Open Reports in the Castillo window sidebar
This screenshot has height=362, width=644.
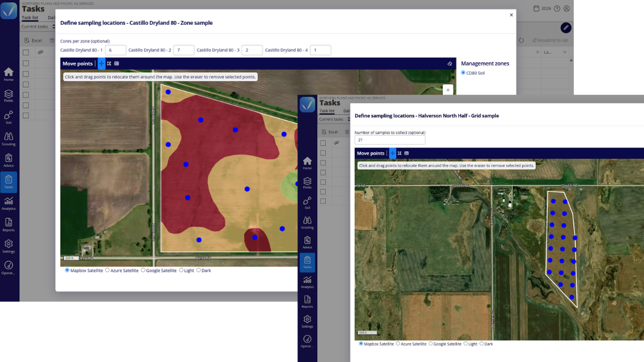(9, 225)
